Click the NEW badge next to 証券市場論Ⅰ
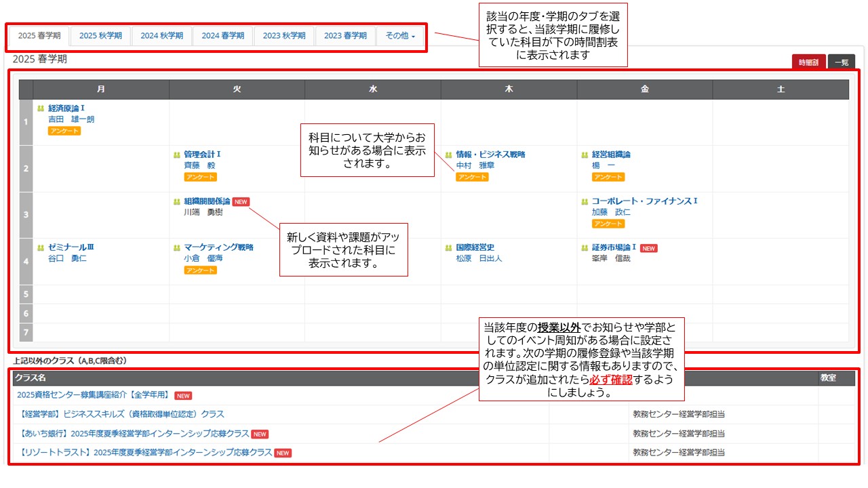 pyautogui.click(x=648, y=248)
